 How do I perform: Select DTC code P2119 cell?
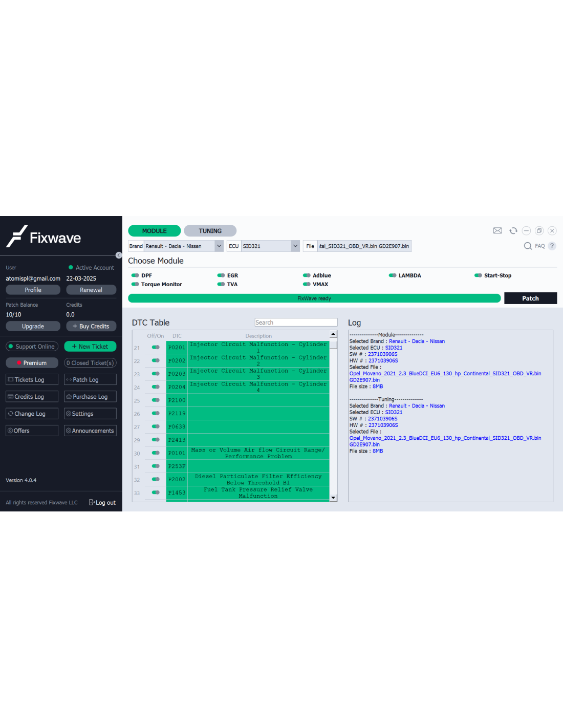(177, 413)
